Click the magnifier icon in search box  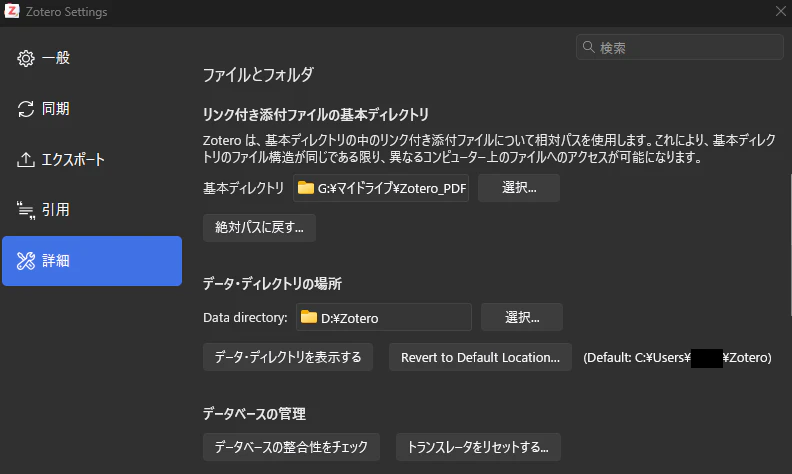[x=588, y=47]
